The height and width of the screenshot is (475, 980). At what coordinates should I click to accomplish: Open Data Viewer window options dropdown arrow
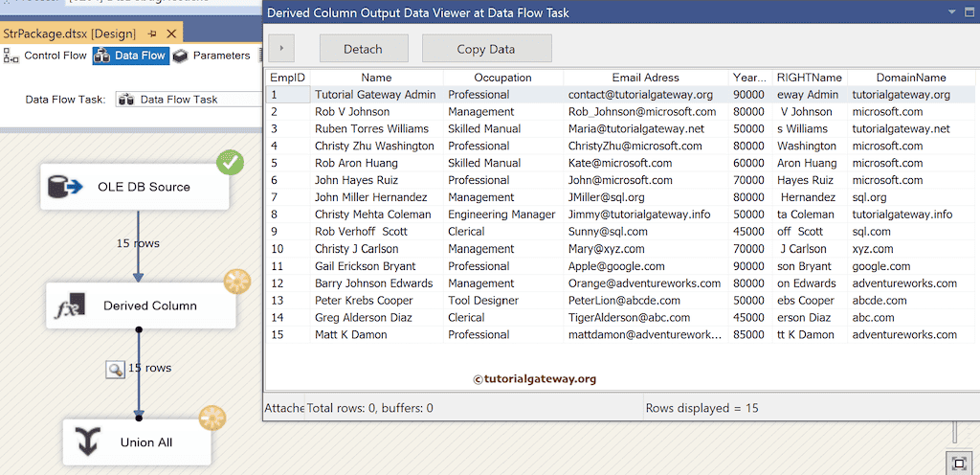coord(952,11)
